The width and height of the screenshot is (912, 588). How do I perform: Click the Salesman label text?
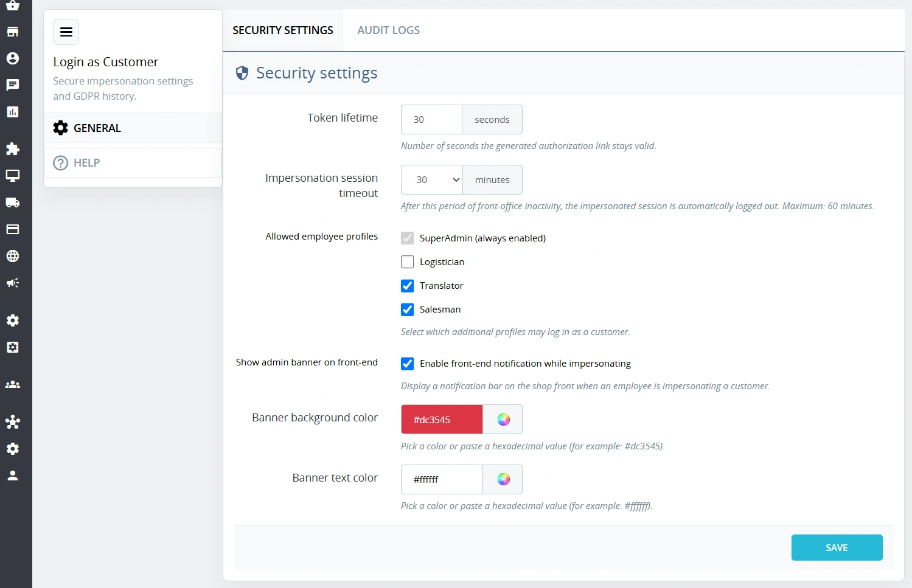tap(440, 310)
